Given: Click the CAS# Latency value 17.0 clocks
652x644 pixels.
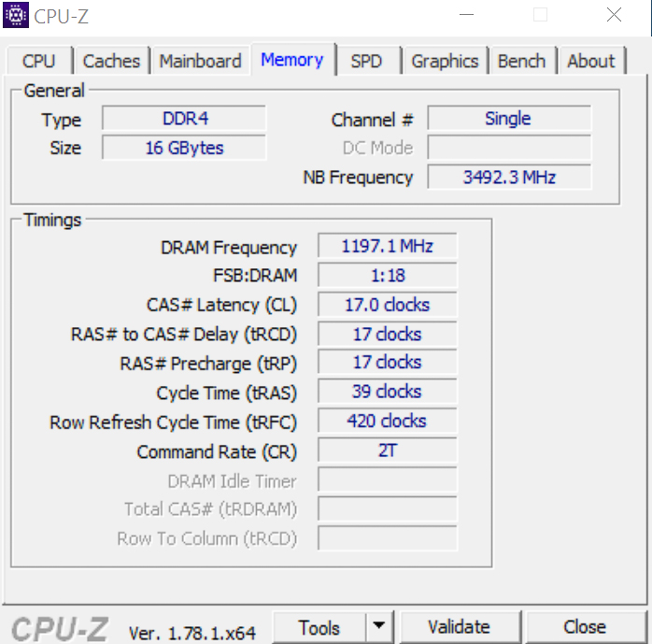Looking at the screenshot, I should 388,305.
